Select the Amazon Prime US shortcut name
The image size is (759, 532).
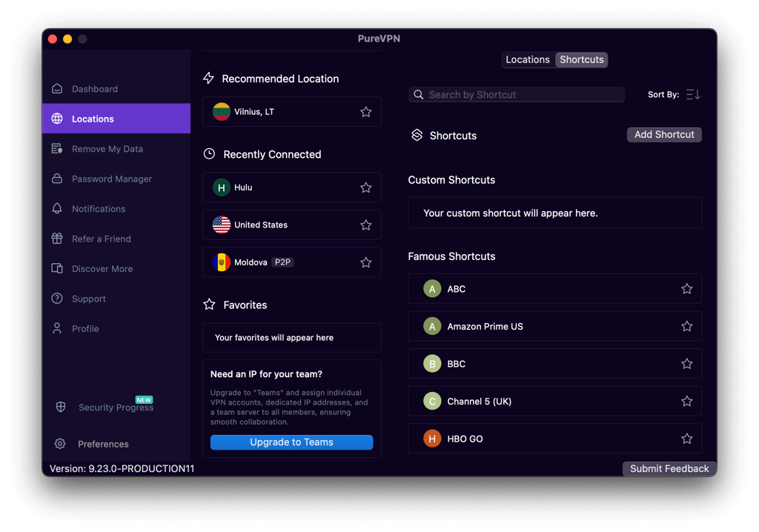[485, 326]
